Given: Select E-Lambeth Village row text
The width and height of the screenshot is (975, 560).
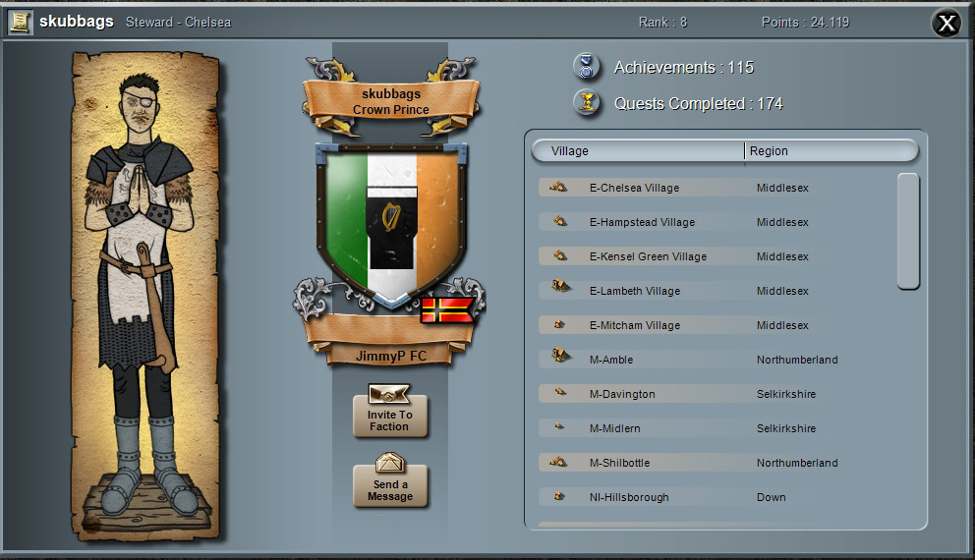Looking at the screenshot, I should pos(634,291).
